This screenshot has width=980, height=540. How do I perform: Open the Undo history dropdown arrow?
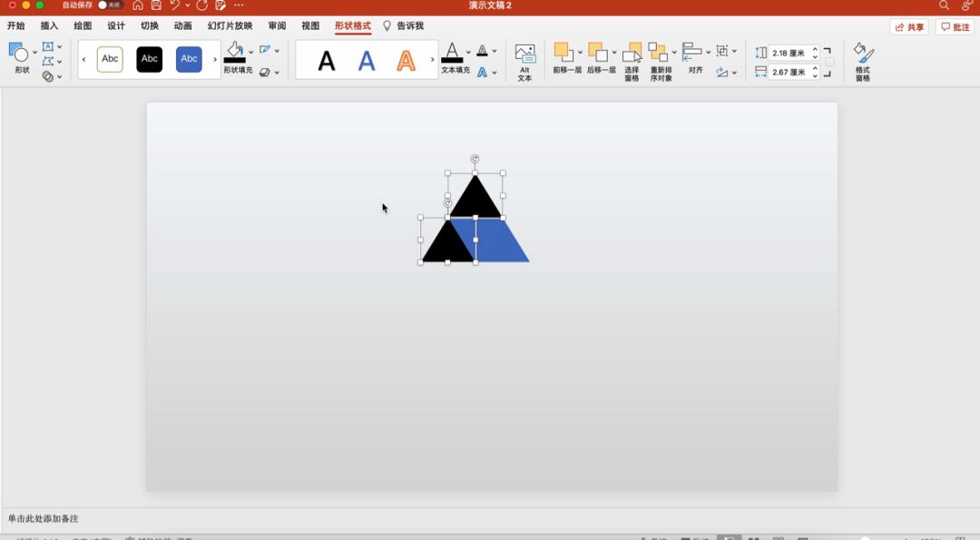(188, 5)
